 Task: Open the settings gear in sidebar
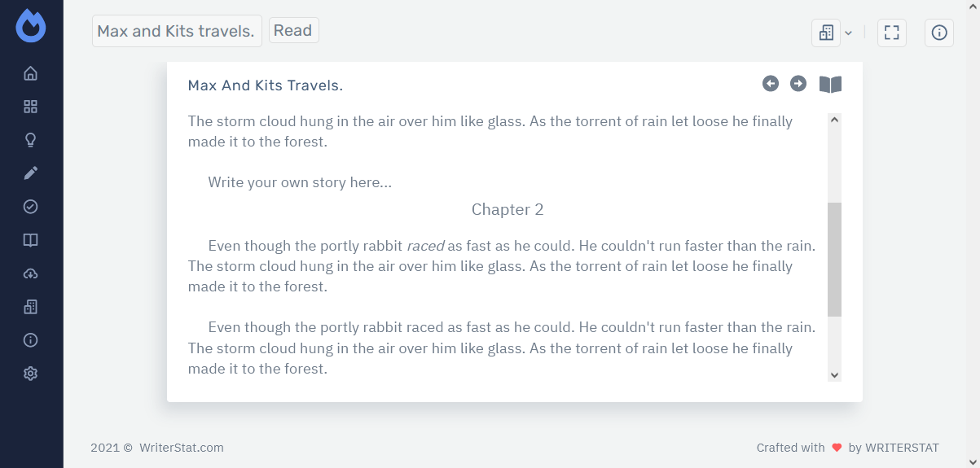click(31, 374)
